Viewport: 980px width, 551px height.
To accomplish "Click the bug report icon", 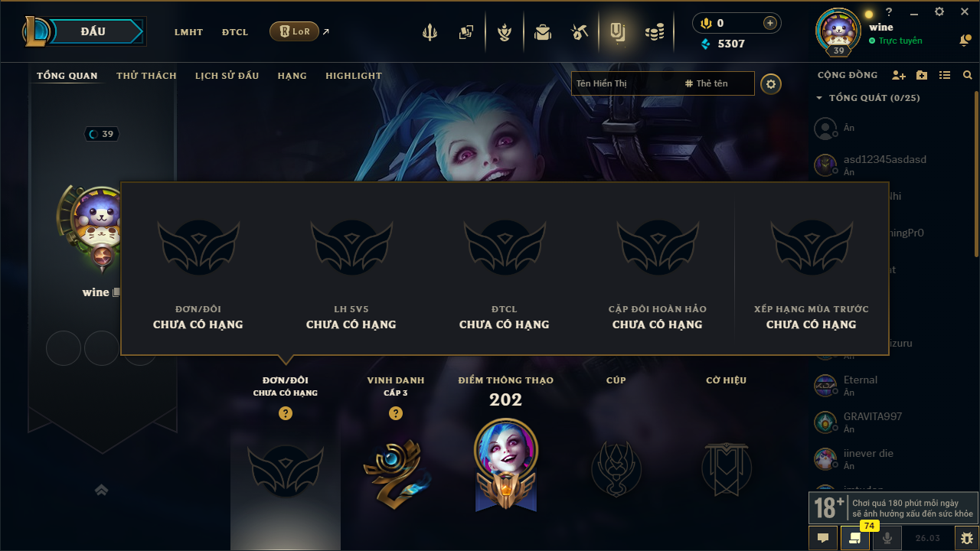I will tap(966, 538).
